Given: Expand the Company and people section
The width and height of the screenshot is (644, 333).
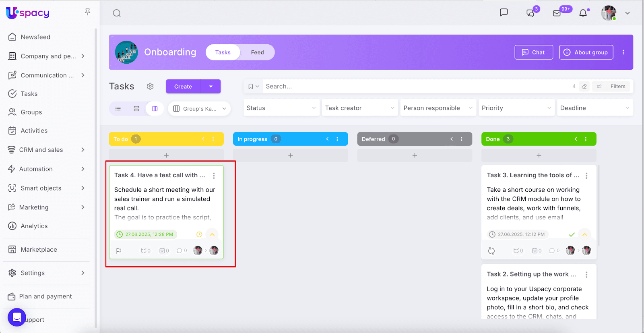Looking at the screenshot, I should click(83, 56).
